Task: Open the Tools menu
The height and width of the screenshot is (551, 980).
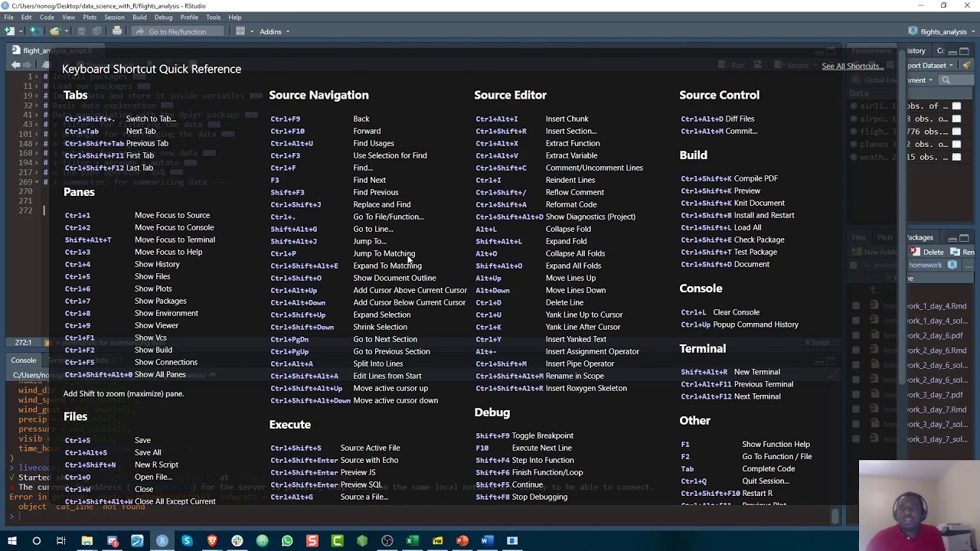Action: tap(213, 17)
